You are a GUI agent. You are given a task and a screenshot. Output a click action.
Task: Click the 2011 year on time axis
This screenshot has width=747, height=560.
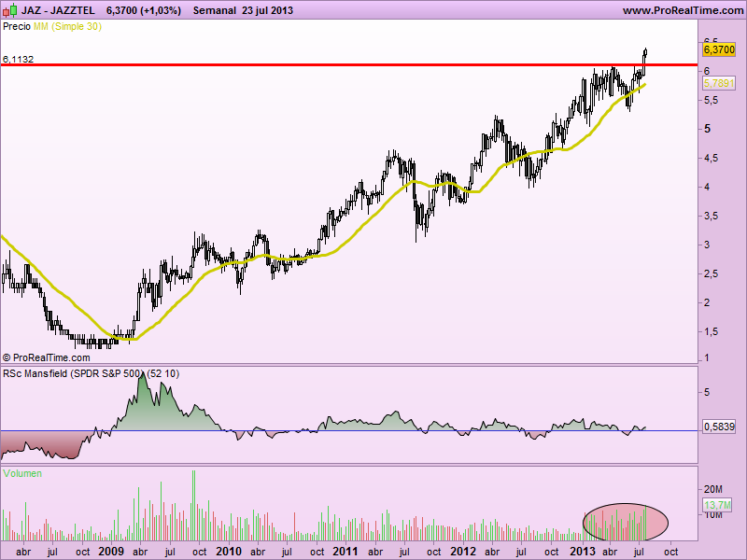point(345,552)
